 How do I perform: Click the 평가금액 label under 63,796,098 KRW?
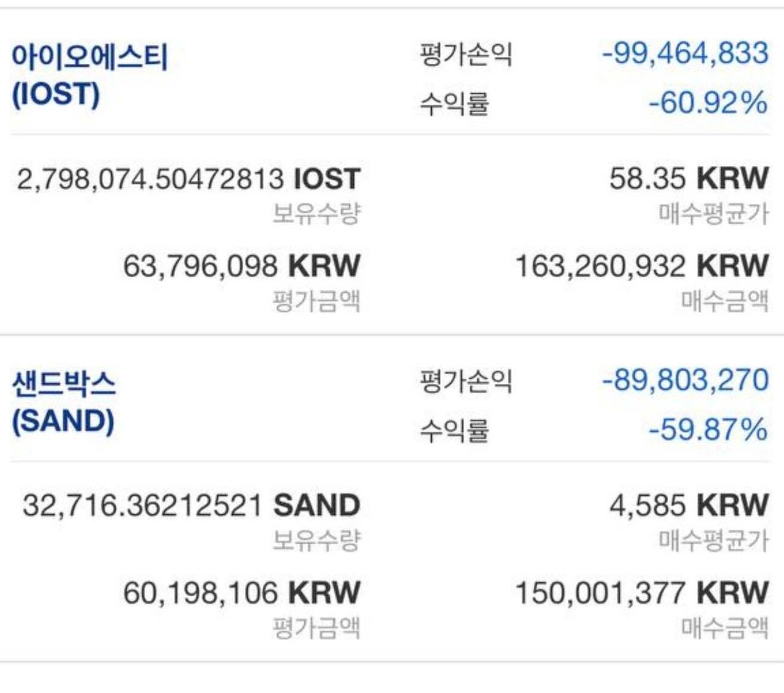pyautogui.click(x=316, y=301)
